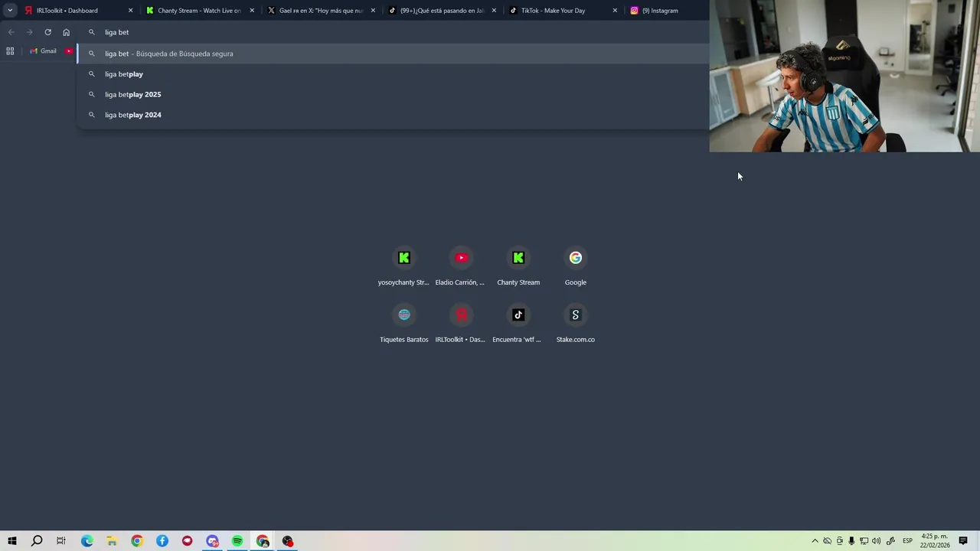Select the liga betplay suggestion
Viewport: 980px width, 551px height.
(x=394, y=74)
